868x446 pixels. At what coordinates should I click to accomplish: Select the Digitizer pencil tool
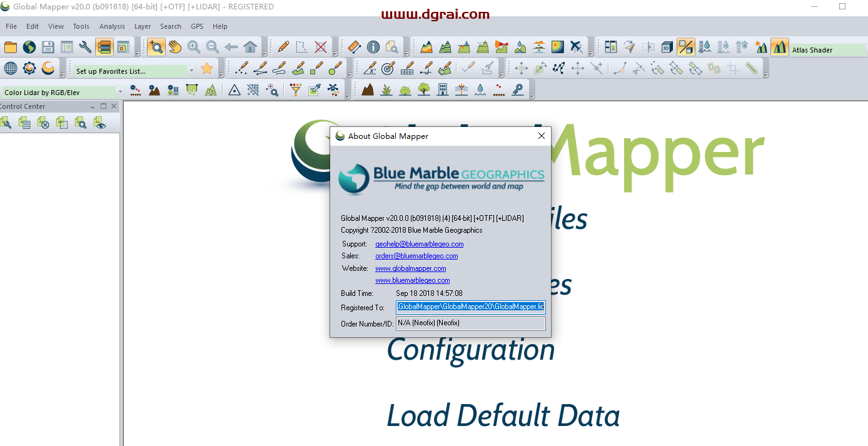(x=283, y=47)
